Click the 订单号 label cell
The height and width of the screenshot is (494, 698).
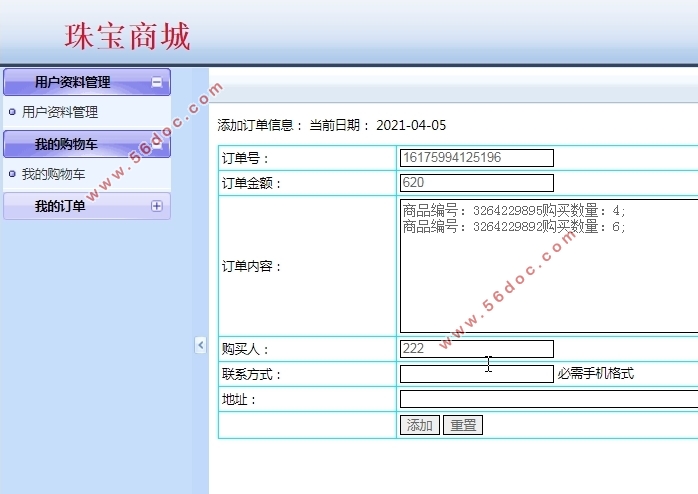tap(307, 158)
